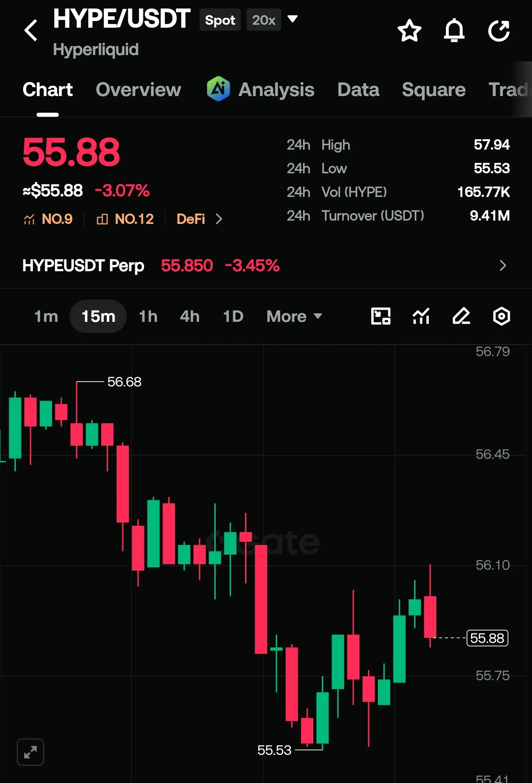Tap the 20x leverage badge
532x783 pixels.
264,20
